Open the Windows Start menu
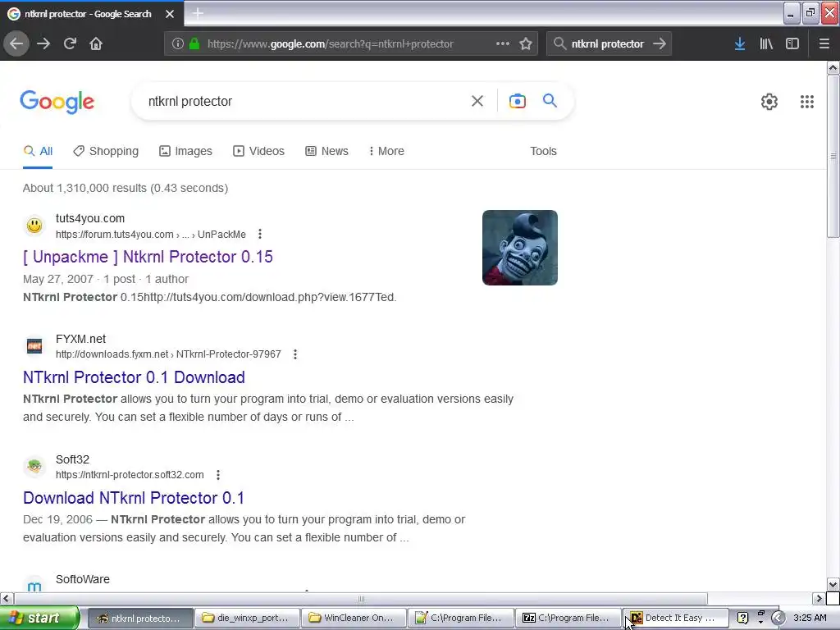The height and width of the screenshot is (630, 840). [x=39, y=618]
